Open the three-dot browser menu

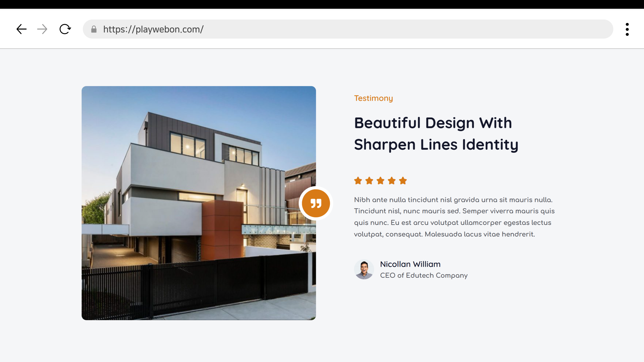click(x=627, y=29)
